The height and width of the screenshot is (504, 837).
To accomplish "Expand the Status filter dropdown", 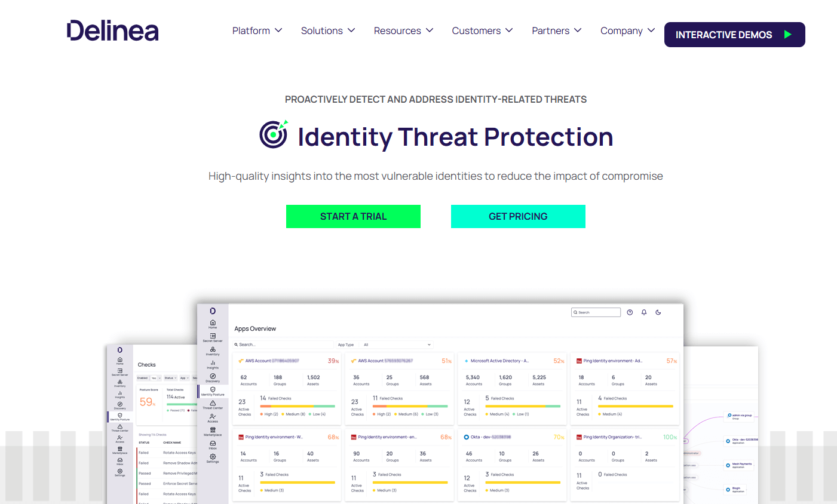I will click(170, 378).
